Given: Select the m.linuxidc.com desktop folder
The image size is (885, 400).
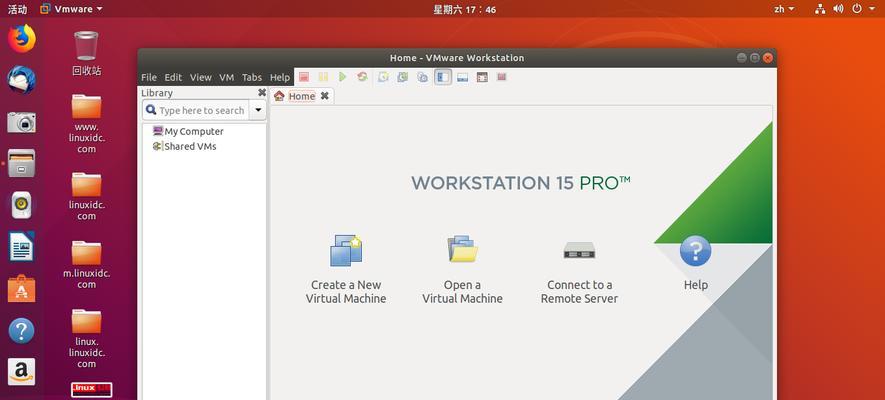Looking at the screenshot, I should (x=86, y=265).
